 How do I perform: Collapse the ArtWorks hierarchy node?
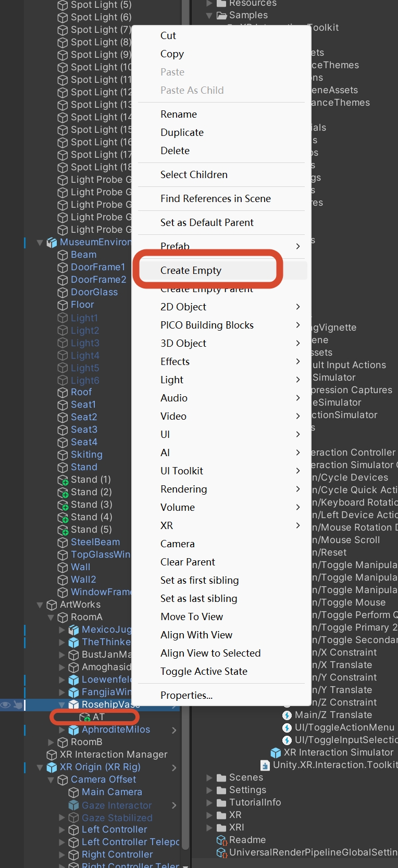[40, 605]
